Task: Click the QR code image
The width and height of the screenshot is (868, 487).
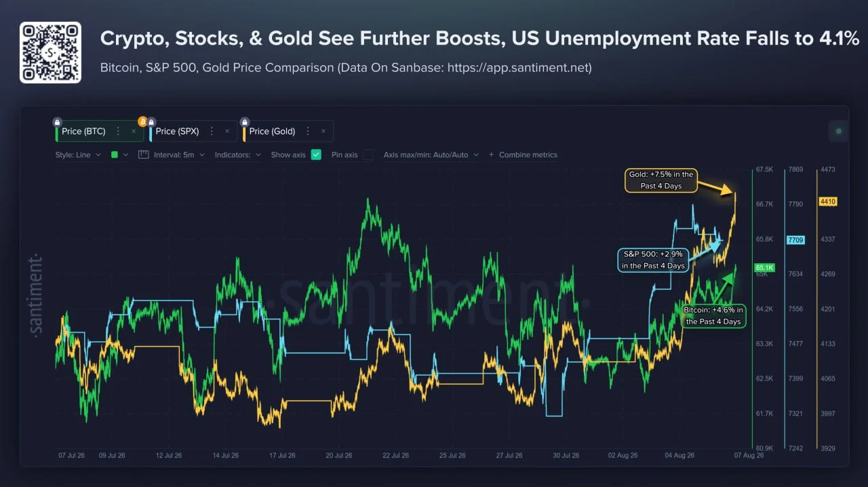Action: (50, 52)
